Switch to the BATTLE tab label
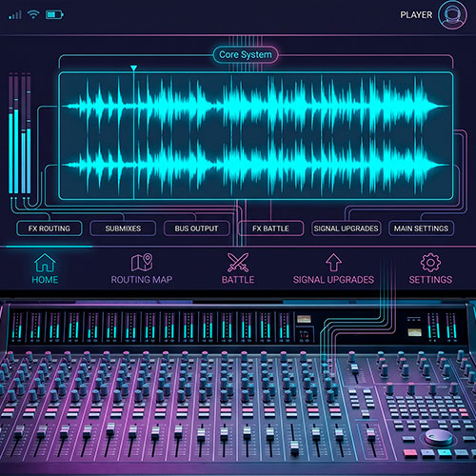This screenshot has width=476, height=476. pos(238,280)
